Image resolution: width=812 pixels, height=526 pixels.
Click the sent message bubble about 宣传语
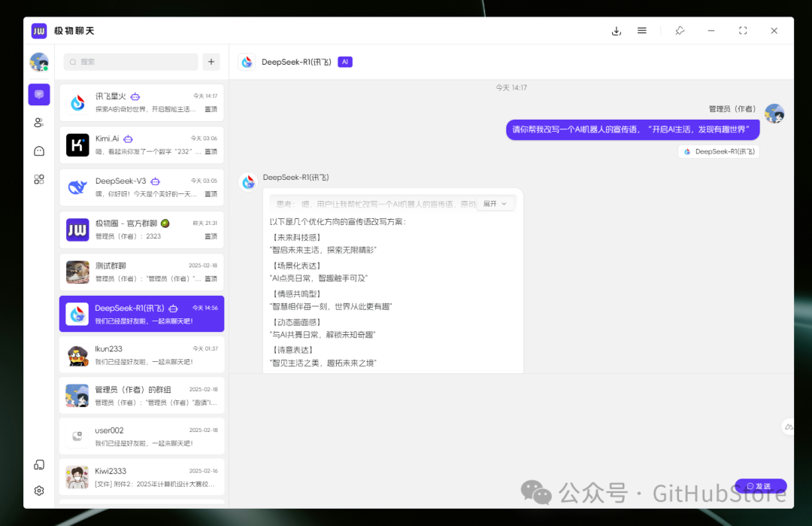click(x=632, y=129)
